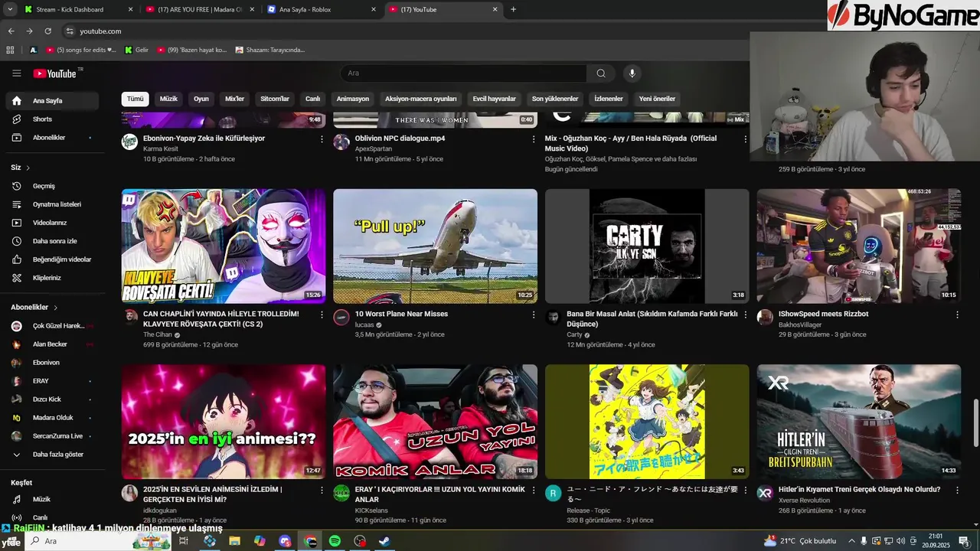Select the Canlı filter chip
Image resolution: width=980 pixels, height=551 pixels.
pyautogui.click(x=313, y=99)
